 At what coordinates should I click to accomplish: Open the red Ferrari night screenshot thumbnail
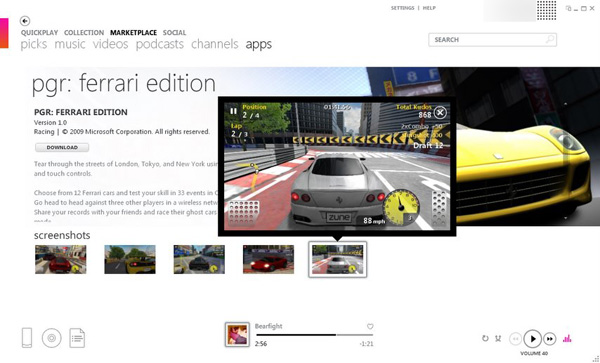point(268,259)
